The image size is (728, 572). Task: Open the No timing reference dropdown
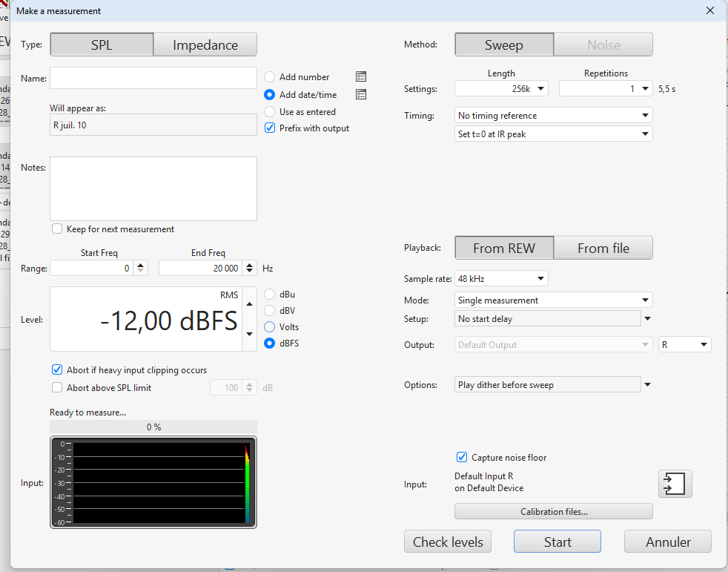(x=554, y=115)
